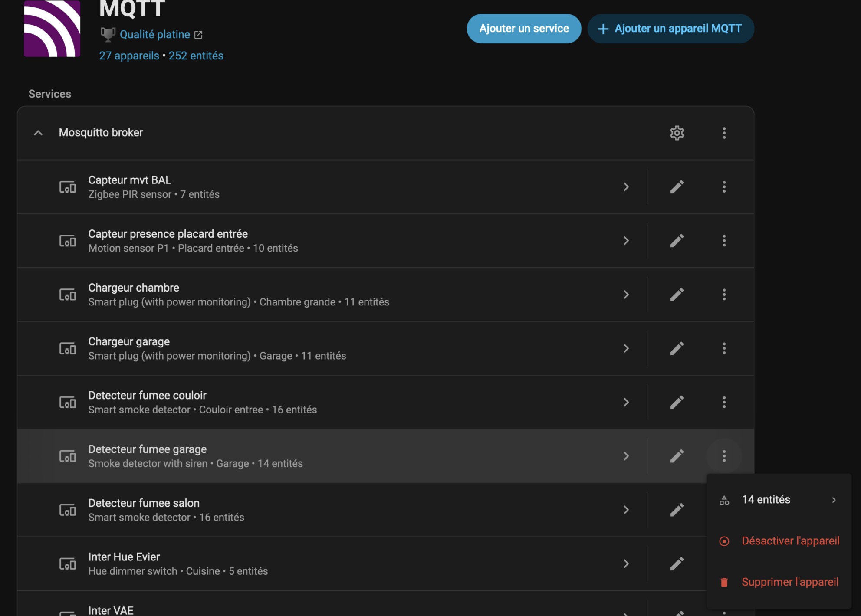
Task: Click pencil icon for Chargeur chambre
Action: click(677, 295)
